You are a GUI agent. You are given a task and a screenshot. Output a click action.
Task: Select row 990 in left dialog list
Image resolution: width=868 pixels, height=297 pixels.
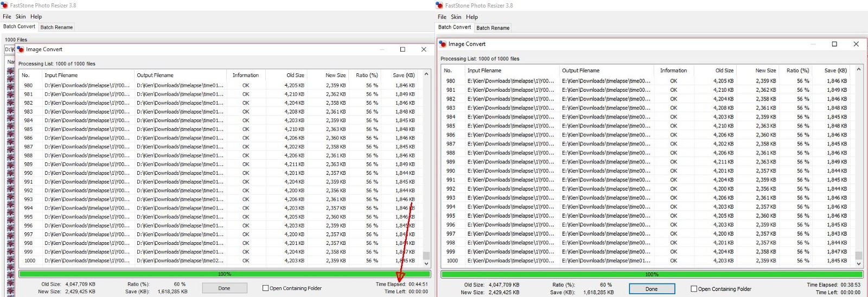pos(220,173)
